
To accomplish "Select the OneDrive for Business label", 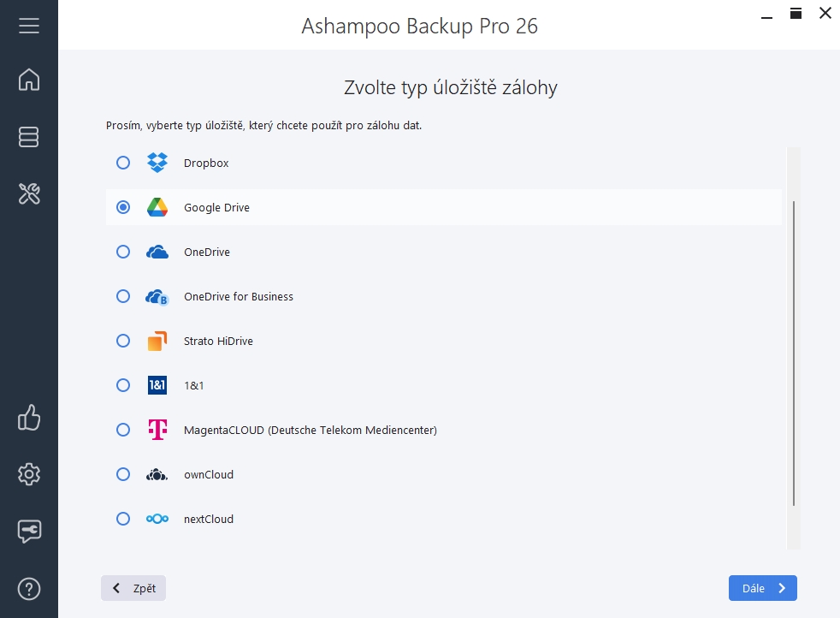I will pos(238,297).
